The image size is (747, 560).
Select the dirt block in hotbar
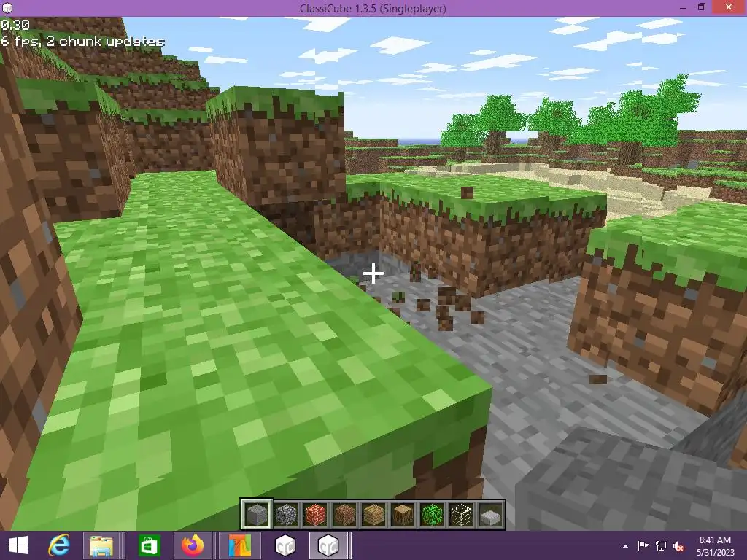344,514
